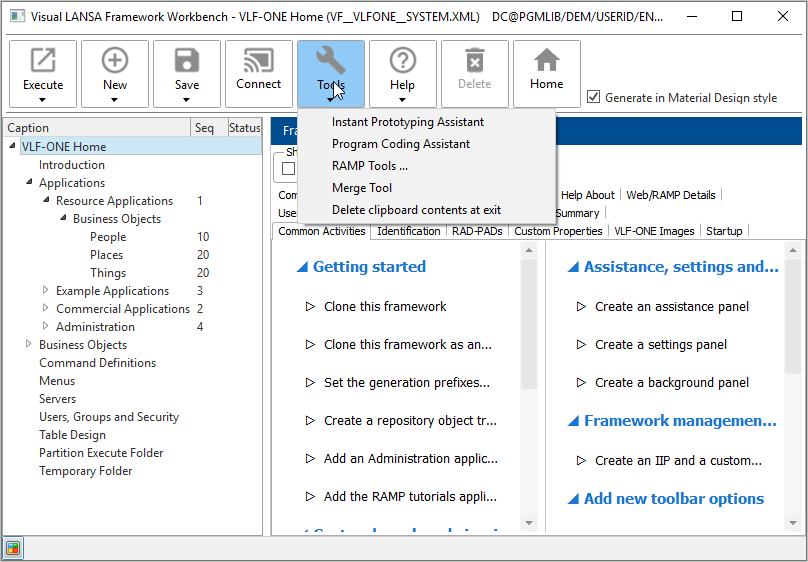The height and width of the screenshot is (562, 808).
Task: Select People business object in tree
Action: tap(108, 237)
